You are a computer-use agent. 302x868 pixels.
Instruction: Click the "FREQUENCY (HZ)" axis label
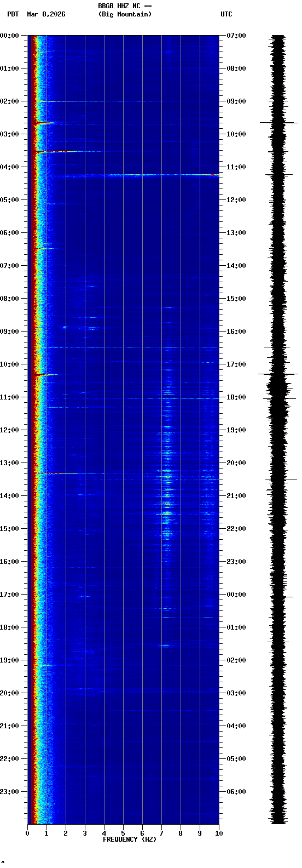click(130, 840)
